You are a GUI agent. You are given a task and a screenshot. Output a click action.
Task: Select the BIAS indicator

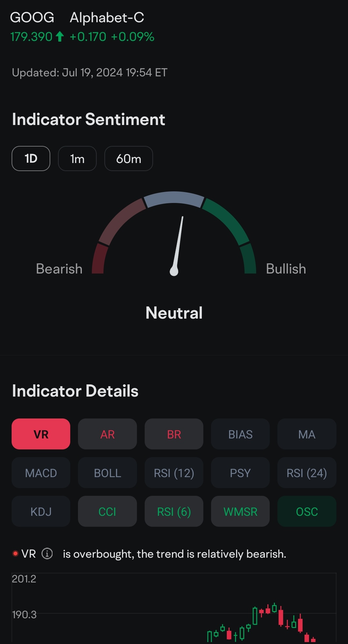(x=240, y=434)
